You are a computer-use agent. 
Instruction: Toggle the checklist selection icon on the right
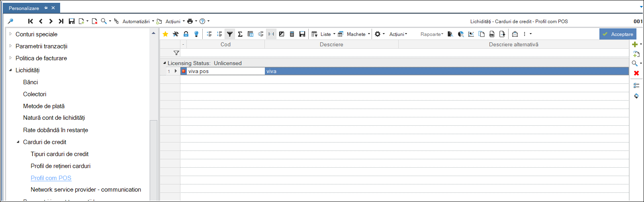tap(636, 85)
